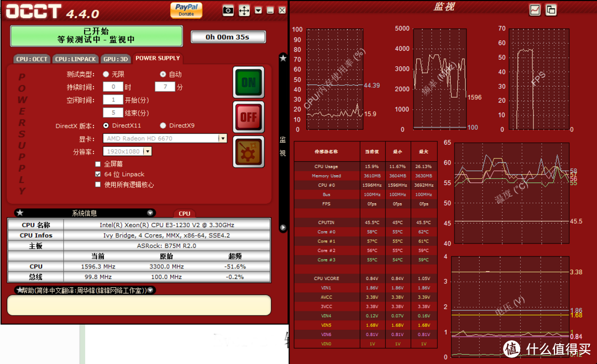Click the PayPal Donate button
597x364 pixels.
(x=186, y=10)
